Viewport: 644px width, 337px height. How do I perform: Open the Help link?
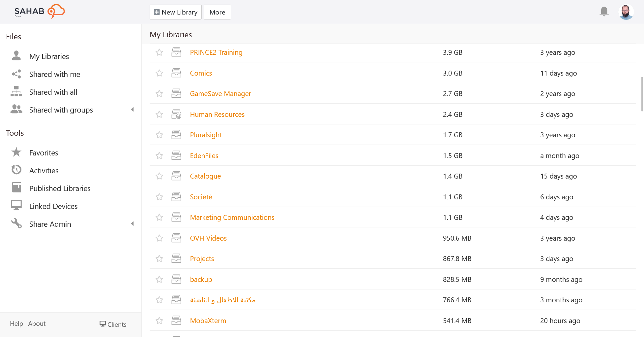16,323
